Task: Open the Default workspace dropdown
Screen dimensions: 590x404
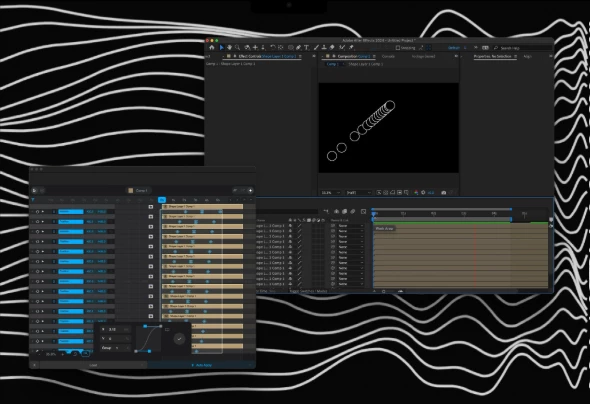Action: (x=457, y=48)
